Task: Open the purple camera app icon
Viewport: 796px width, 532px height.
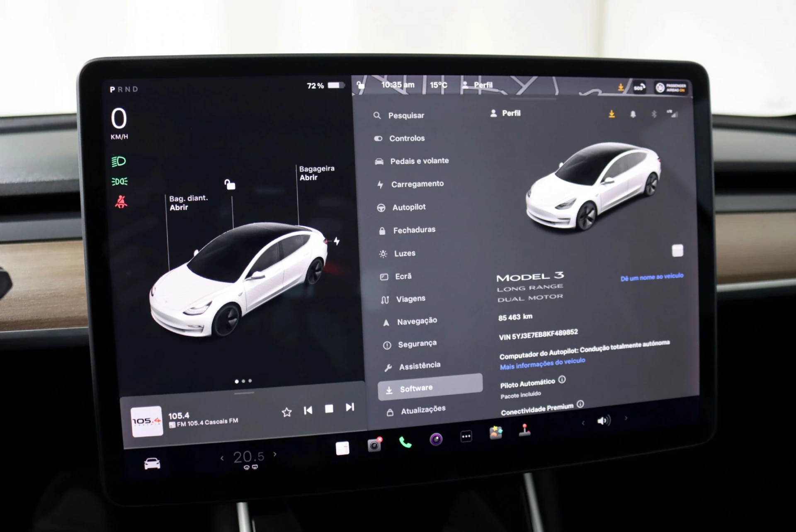Action: pyautogui.click(x=436, y=439)
